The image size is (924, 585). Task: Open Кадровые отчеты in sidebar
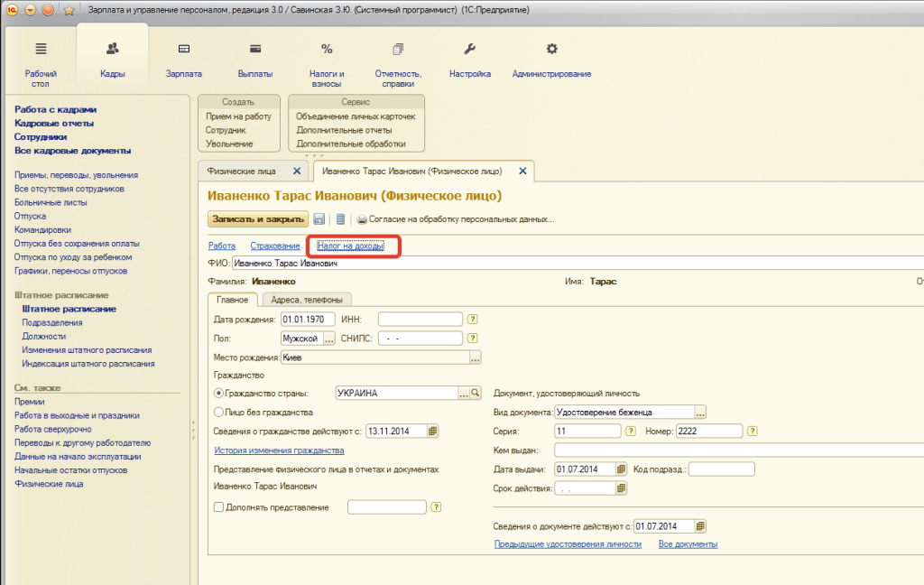coord(54,123)
